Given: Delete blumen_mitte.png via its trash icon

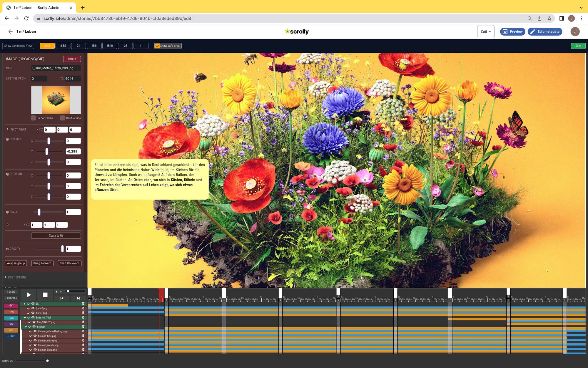Looking at the screenshot, I should coord(83,341).
